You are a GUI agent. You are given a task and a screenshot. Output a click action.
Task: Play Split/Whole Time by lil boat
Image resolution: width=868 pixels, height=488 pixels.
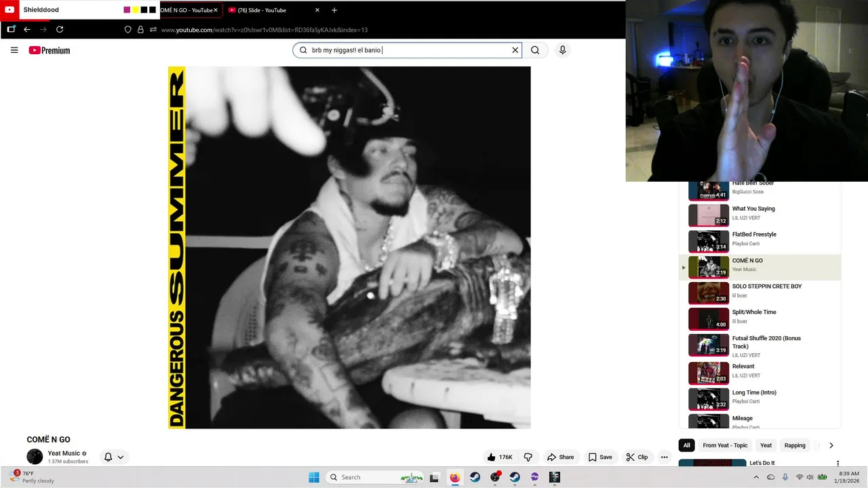[x=759, y=319]
